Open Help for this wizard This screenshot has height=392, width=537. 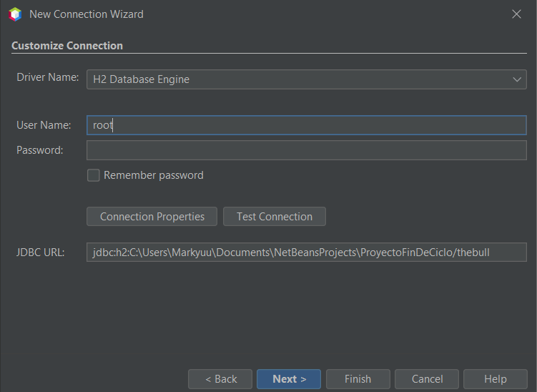coord(496,379)
